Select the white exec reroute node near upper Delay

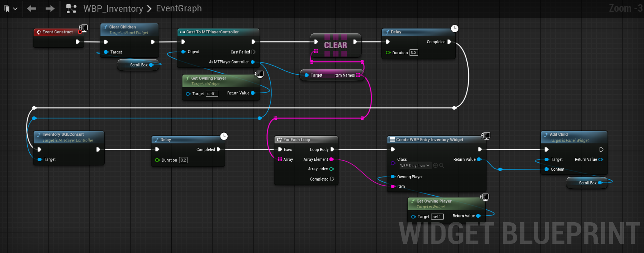[454, 108]
